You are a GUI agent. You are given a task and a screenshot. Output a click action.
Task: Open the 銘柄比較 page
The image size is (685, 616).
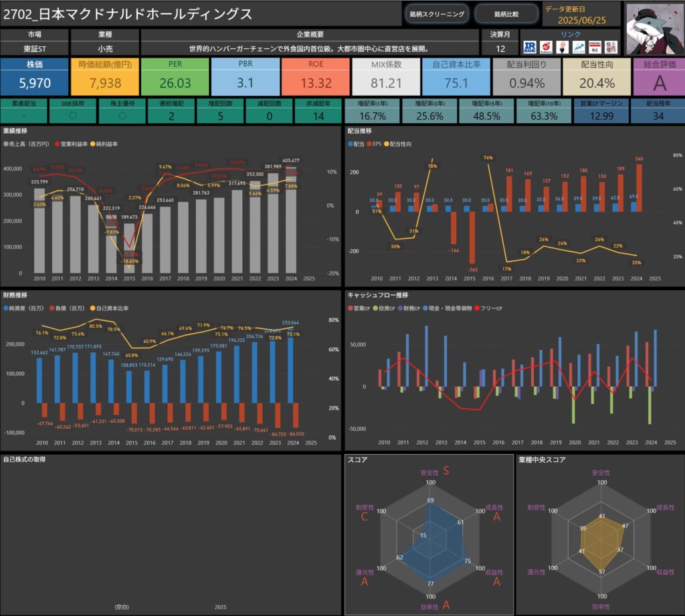(506, 14)
